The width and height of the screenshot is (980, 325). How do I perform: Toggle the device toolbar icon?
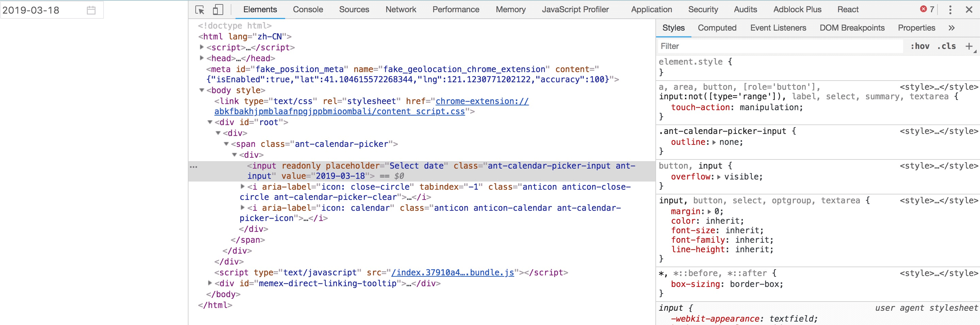pyautogui.click(x=218, y=10)
